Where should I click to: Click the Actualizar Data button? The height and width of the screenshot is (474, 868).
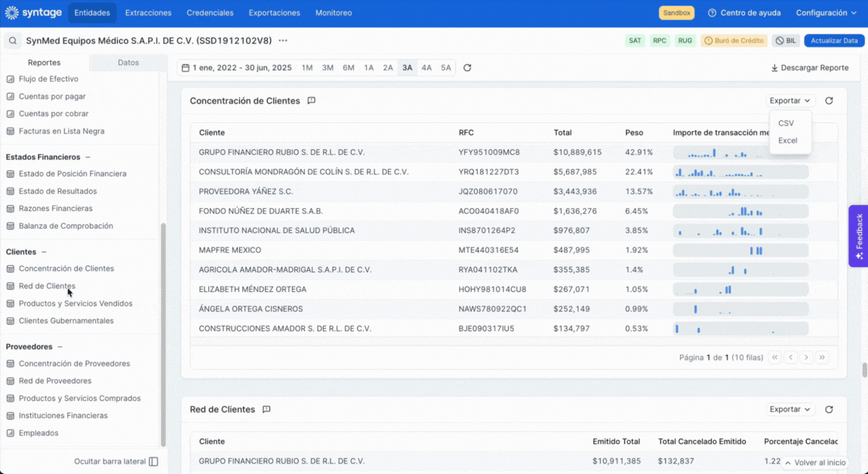coord(834,41)
